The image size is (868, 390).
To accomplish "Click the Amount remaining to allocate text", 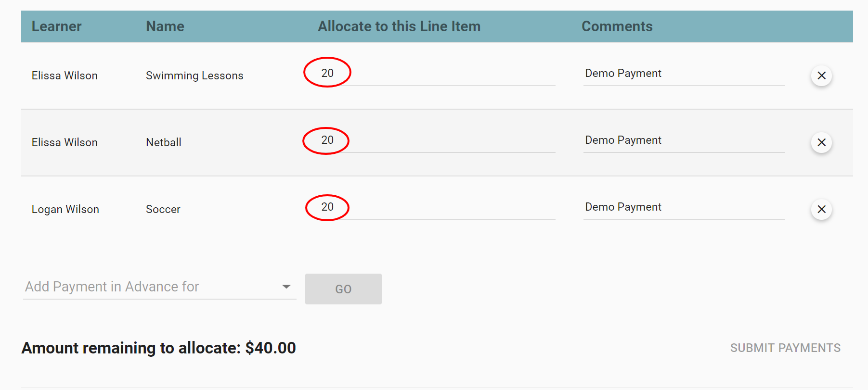I will (x=159, y=347).
